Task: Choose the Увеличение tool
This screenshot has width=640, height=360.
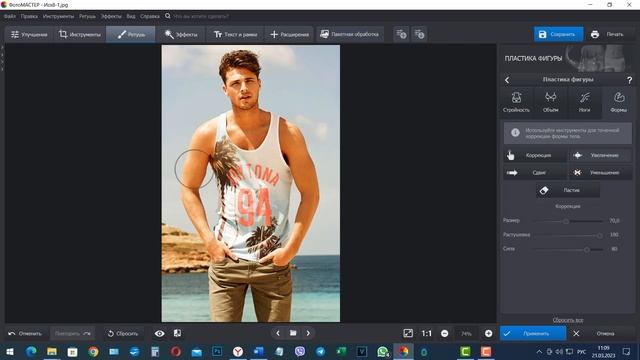Action: click(600, 156)
